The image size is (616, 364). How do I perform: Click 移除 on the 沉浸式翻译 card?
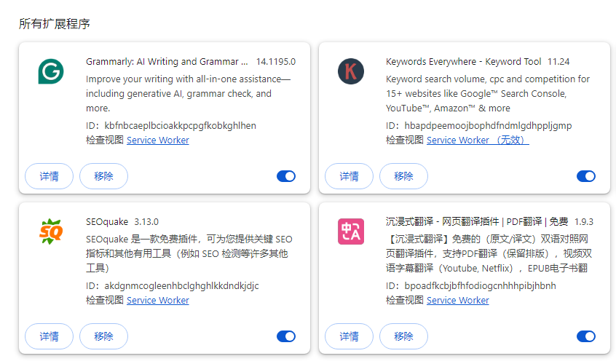pyautogui.click(x=403, y=336)
